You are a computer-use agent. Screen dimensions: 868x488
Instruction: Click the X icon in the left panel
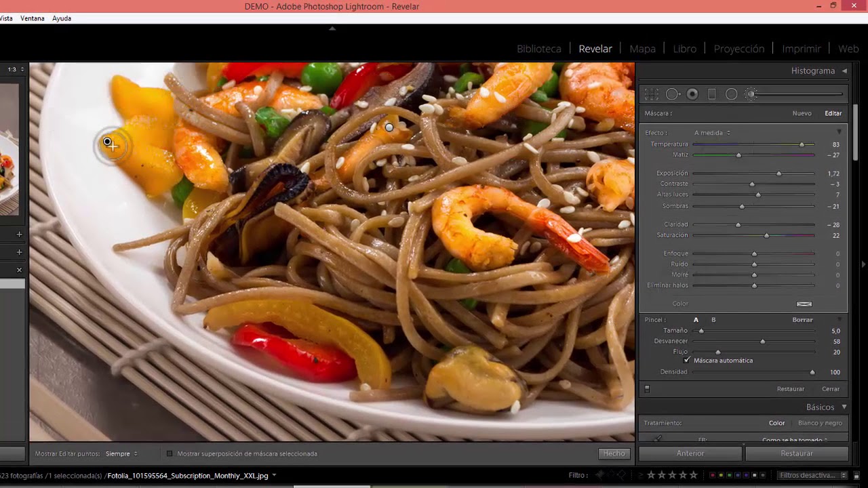19,270
